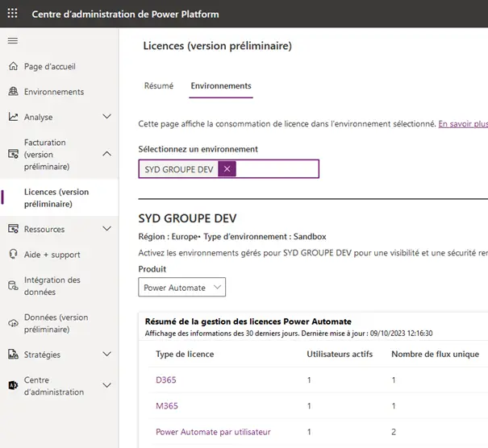Click the Utilisateurs actifs column header
The image size is (488, 448).
click(x=340, y=354)
